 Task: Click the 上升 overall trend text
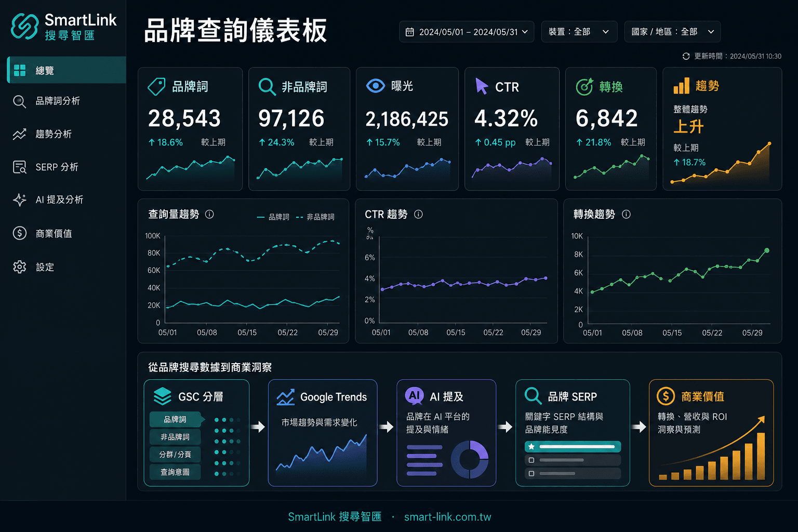click(x=688, y=127)
